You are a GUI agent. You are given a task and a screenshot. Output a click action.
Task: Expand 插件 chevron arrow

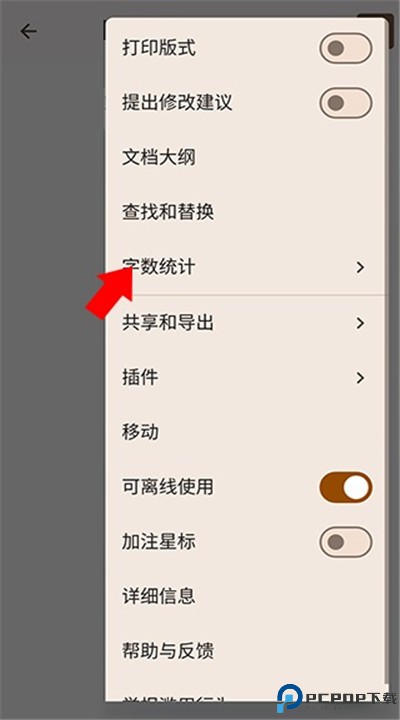click(361, 377)
